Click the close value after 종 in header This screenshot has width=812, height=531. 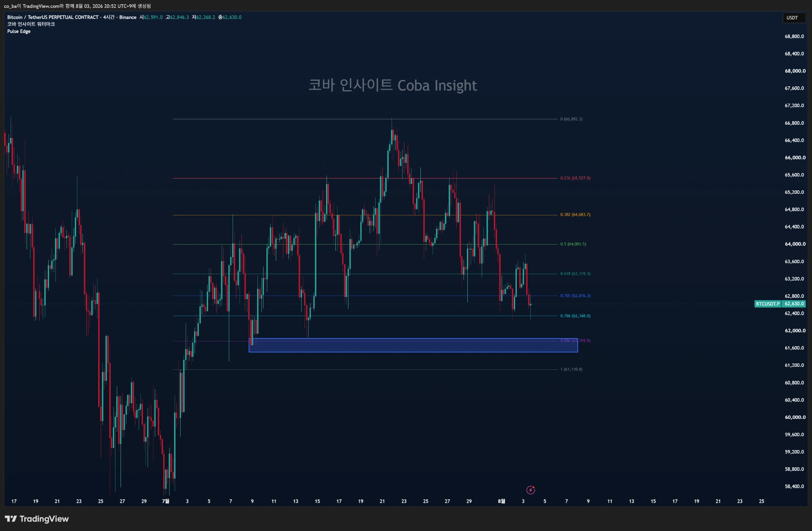232,17
